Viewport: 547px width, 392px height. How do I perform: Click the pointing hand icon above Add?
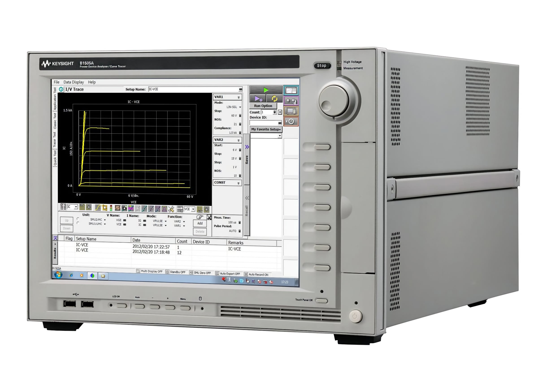tap(200, 217)
